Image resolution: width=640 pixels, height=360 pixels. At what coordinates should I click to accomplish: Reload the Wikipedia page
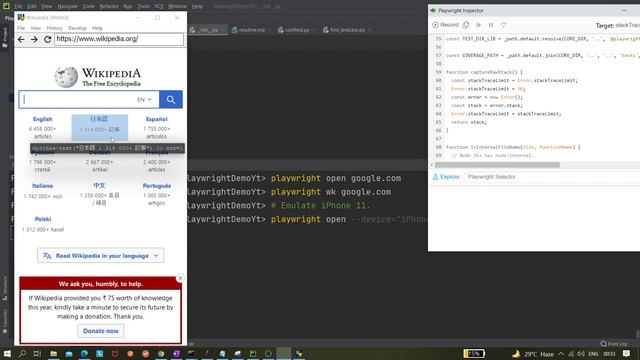[x=47, y=39]
